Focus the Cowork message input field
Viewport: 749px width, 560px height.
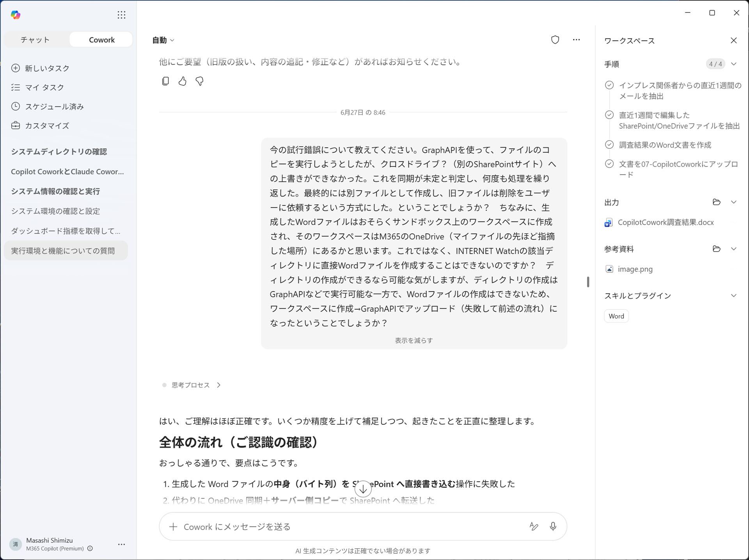pos(363,526)
